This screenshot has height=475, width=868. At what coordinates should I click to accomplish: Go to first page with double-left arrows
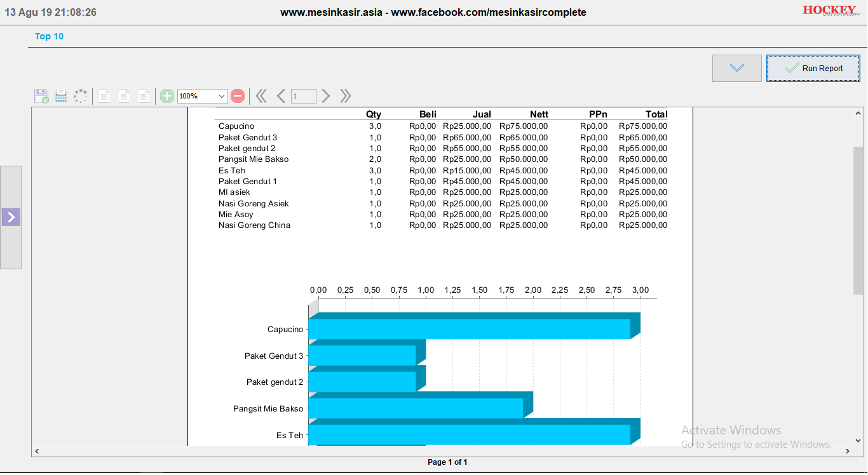(261, 96)
